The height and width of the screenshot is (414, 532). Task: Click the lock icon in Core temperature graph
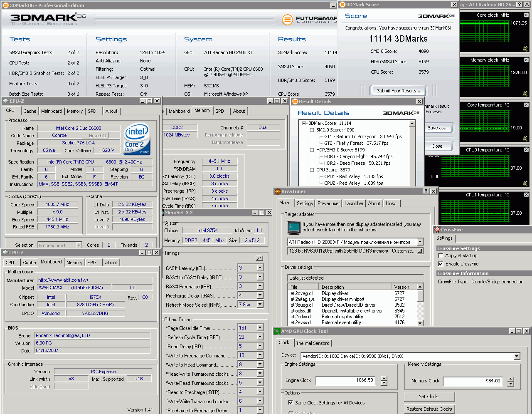(525, 139)
